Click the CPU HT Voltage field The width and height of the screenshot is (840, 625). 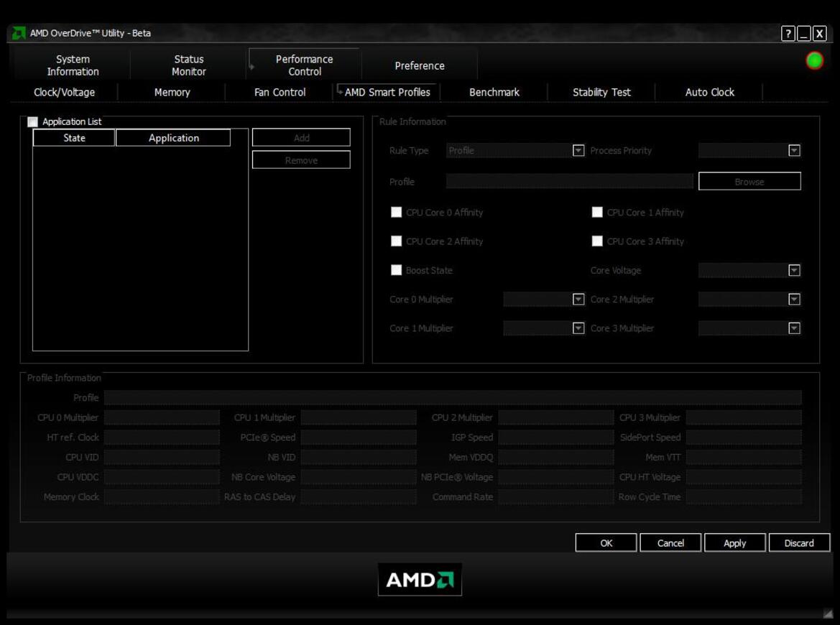click(744, 476)
